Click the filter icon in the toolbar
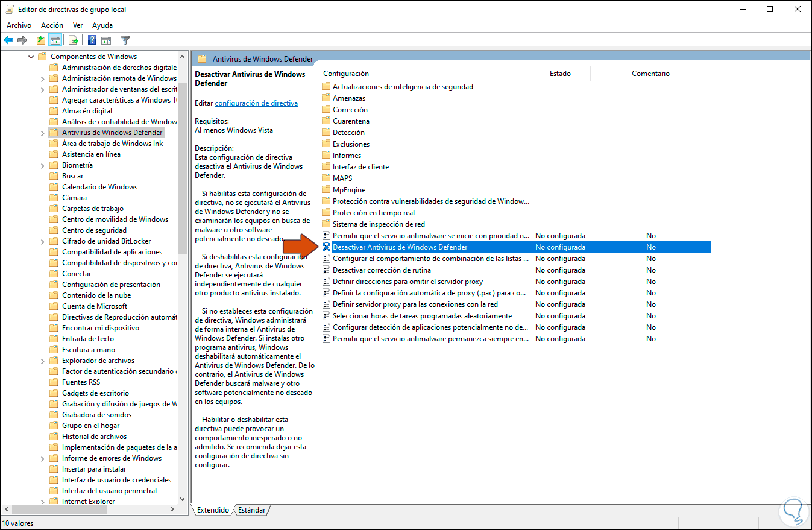 click(125, 40)
